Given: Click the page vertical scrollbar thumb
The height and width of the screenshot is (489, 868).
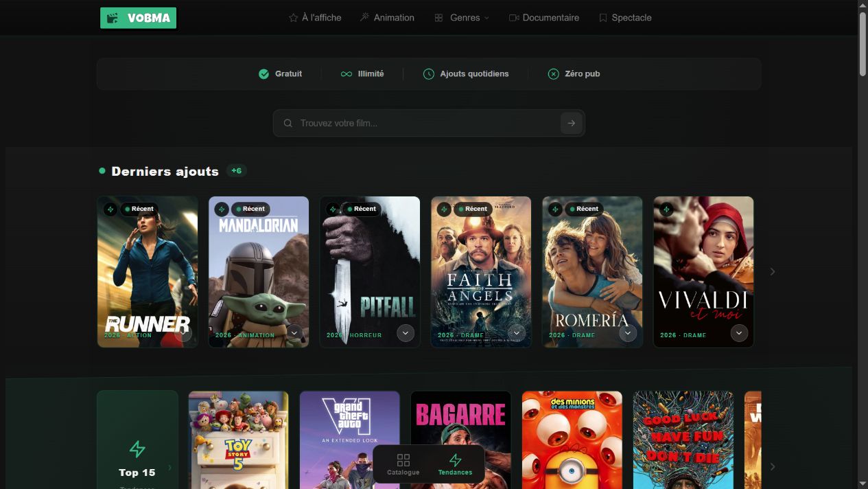Looking at the screenshot, I should (x=863, y=43).
